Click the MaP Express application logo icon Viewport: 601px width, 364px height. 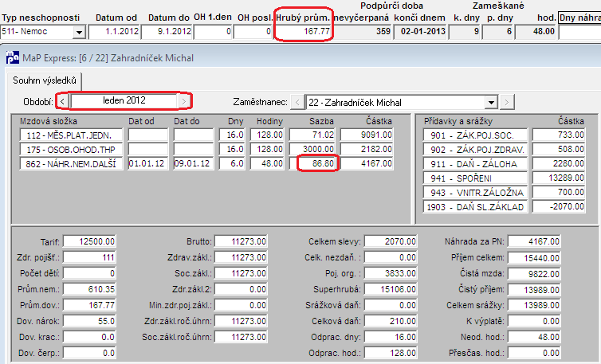point(12,57)
